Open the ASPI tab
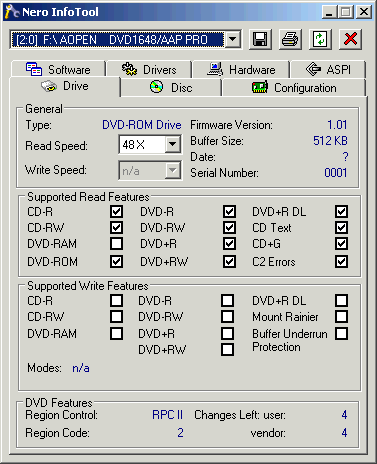Screen dimensions: 377x464 pos(328,69)
